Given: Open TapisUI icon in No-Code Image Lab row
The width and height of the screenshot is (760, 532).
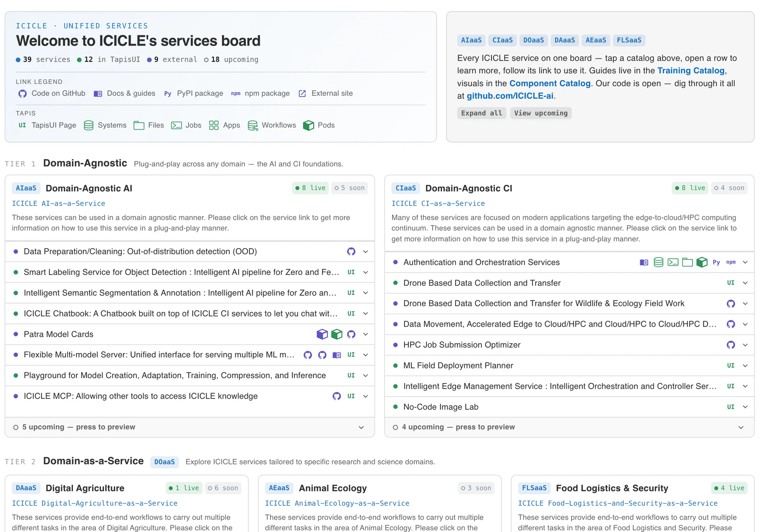Looking at the screenshot, I should [730, 407].
